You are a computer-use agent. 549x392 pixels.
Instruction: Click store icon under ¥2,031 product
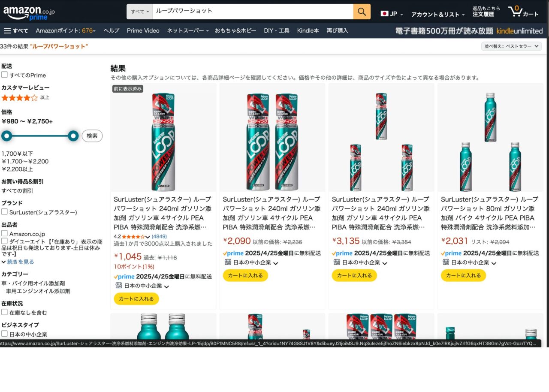click(x=446, y=262)
